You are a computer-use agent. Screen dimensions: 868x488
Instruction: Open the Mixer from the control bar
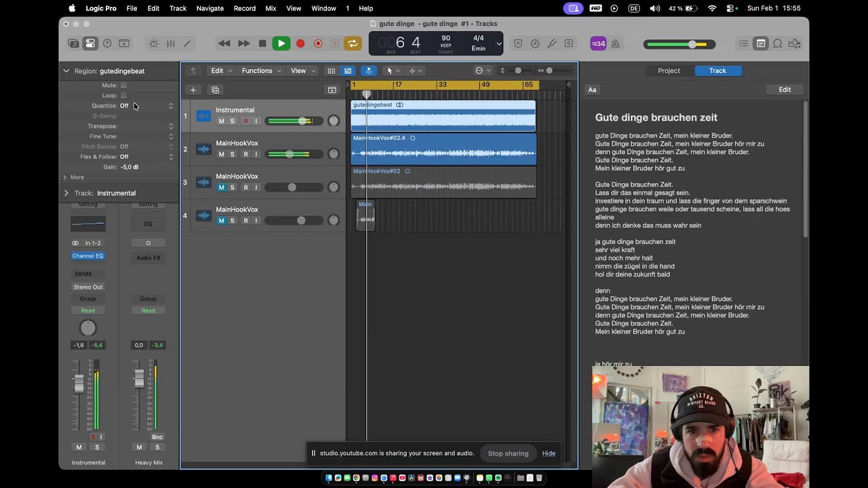(x=170, y=43)
